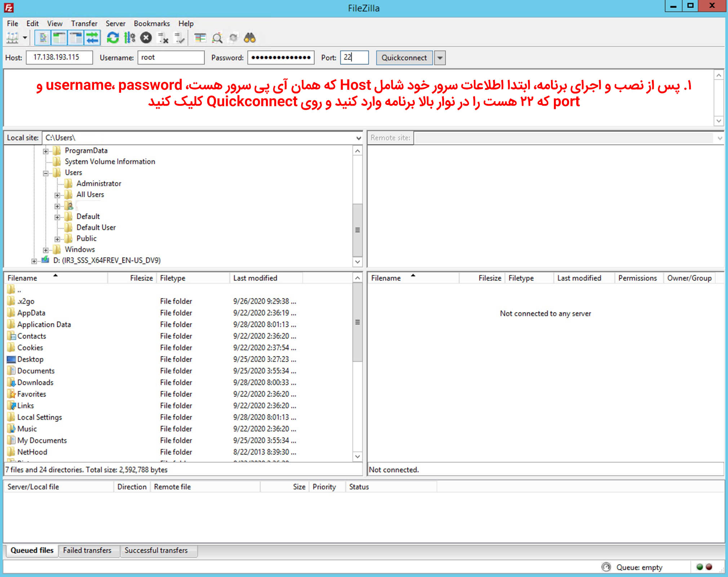Open the Site Manager icon
Image resolution: width=728 pixels, height=577 pixels.
[12, 38]
